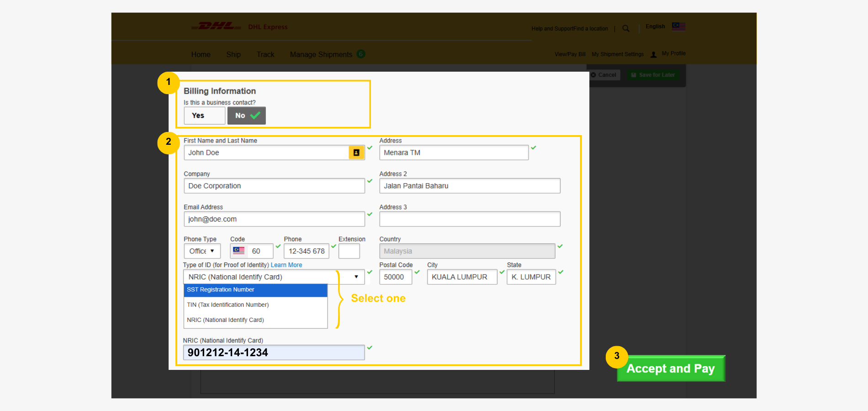Click the DHL Express title text
The image size is (868, 411).
[268, 27]
